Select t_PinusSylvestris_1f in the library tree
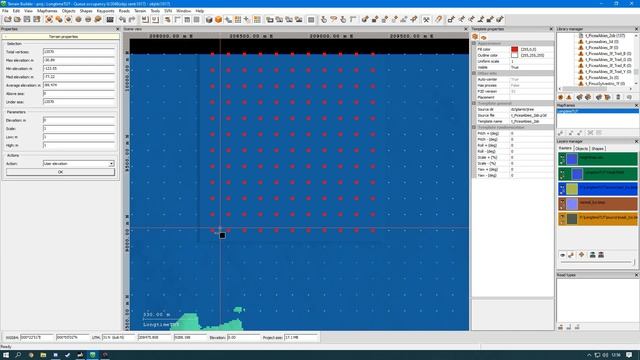Viewport: 640px width, 360px height. click(605, 83)
